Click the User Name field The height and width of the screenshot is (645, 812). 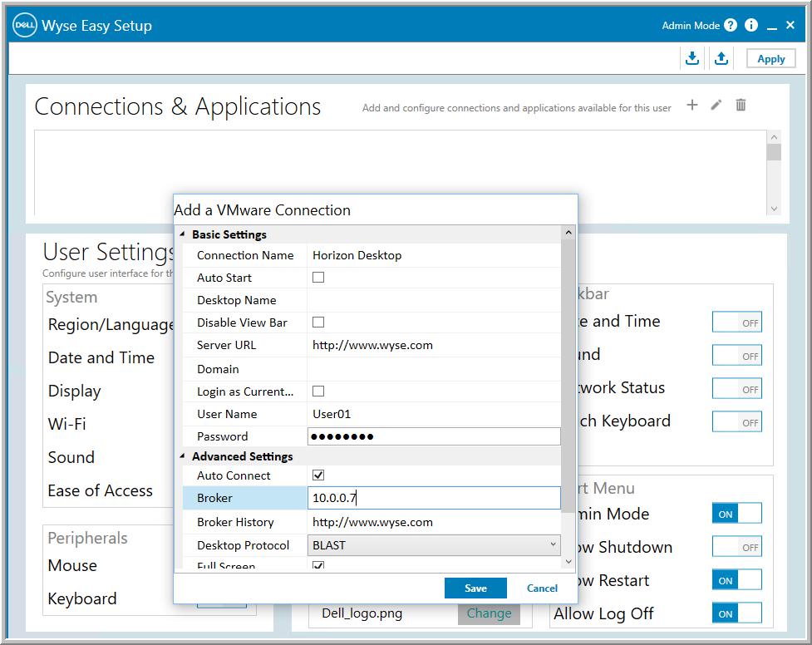pyautogui.click(x=434, y=414)
